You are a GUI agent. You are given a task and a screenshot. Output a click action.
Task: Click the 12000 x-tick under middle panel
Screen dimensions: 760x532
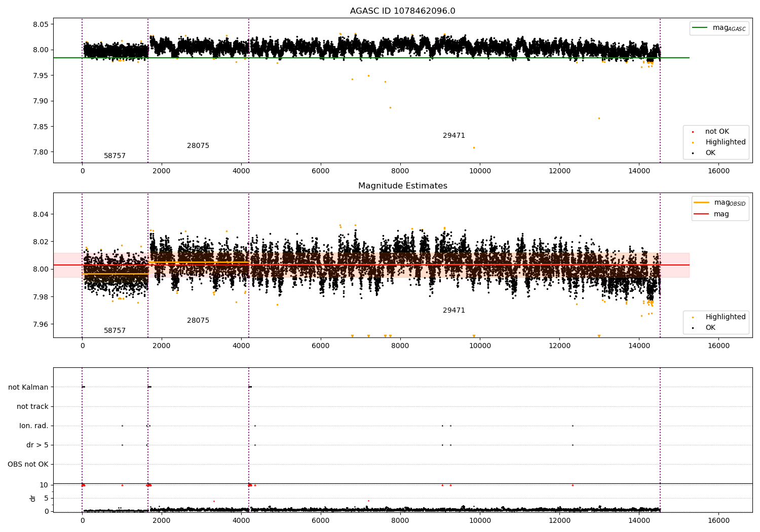(559, 346)
